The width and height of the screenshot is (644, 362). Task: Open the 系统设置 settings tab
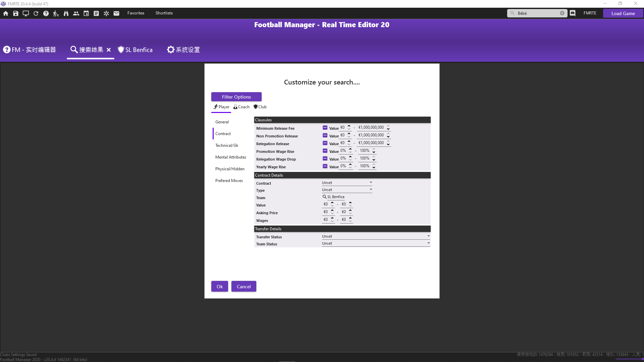click(x=183, y=50)
